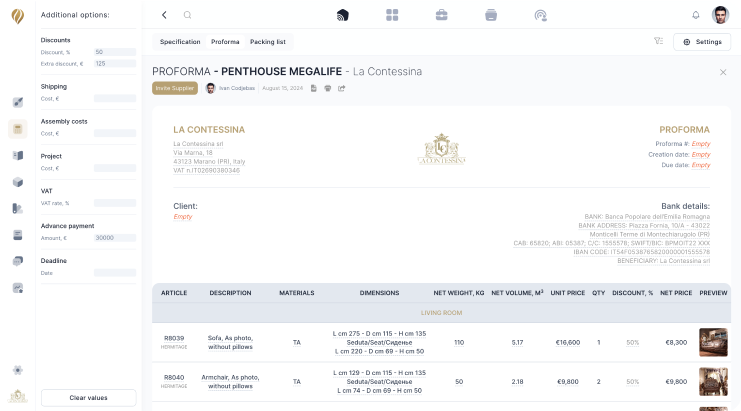Click the author name Ivan Codjebas
The height and width of the screenshot is (411, 741).
[x=237, y=88]
